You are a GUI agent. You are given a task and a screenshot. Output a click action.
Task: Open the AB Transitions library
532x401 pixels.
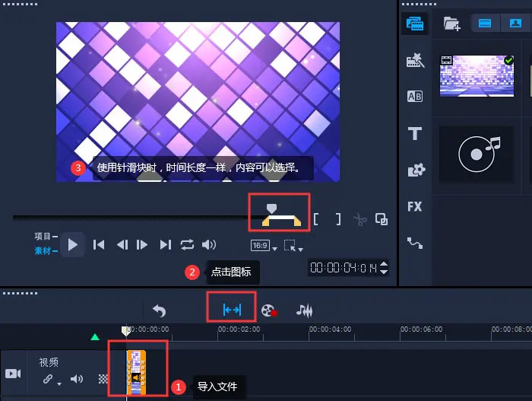[415, 97]
